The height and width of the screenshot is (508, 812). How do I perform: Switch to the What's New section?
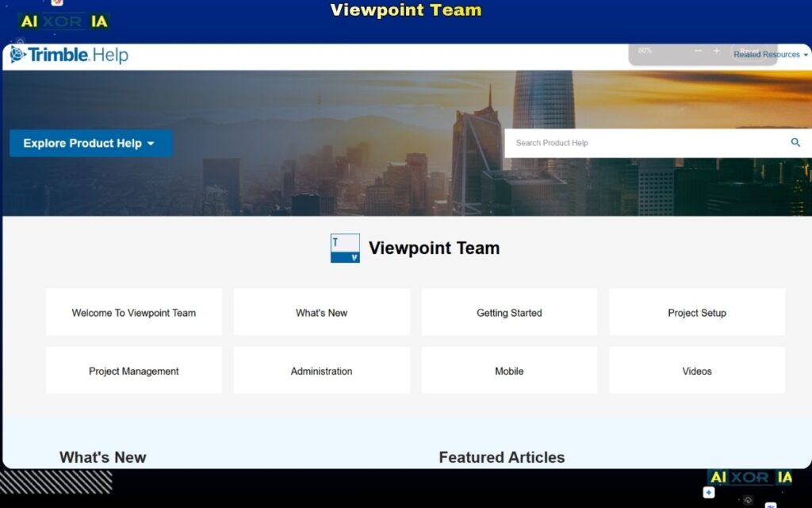(x=103, y=457)
